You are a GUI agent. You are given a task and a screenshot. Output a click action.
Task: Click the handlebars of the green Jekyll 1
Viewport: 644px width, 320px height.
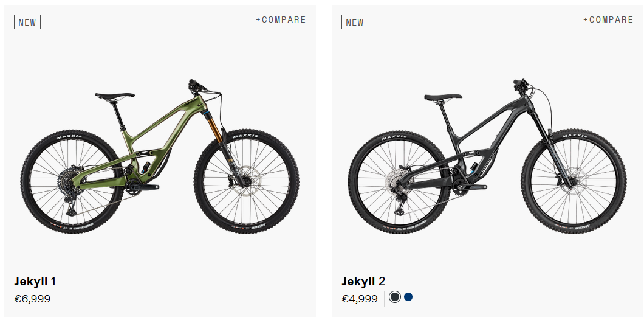(199, 86)
